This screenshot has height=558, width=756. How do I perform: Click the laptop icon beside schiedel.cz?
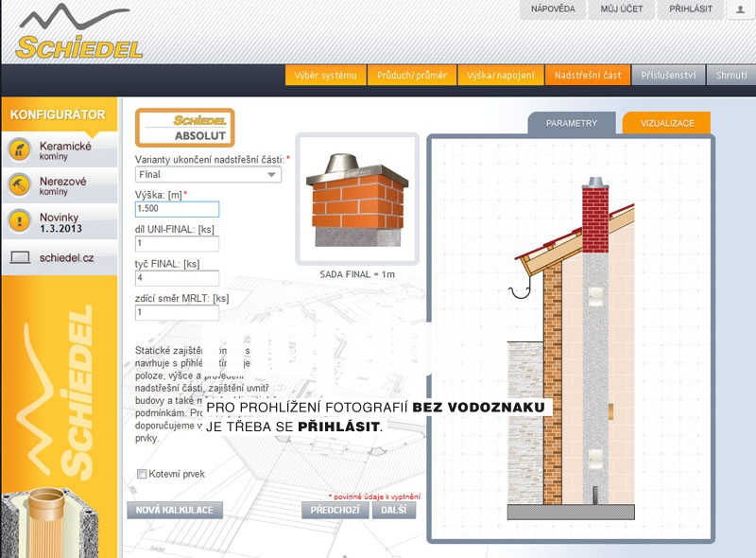pyautogui.click(x=20, y=257)
